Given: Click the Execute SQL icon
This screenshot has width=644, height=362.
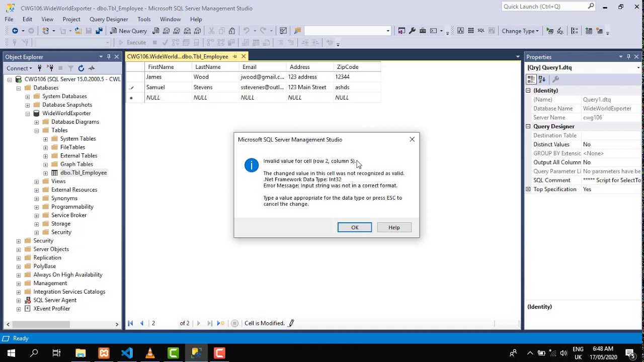Looking at the screenshot, I should point(550,31).
